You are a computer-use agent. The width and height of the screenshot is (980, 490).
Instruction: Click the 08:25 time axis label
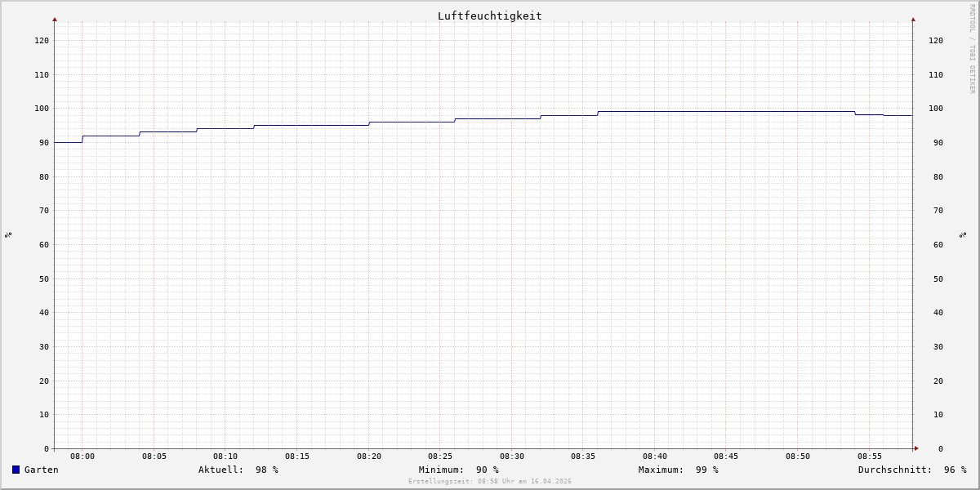point(440,457)
